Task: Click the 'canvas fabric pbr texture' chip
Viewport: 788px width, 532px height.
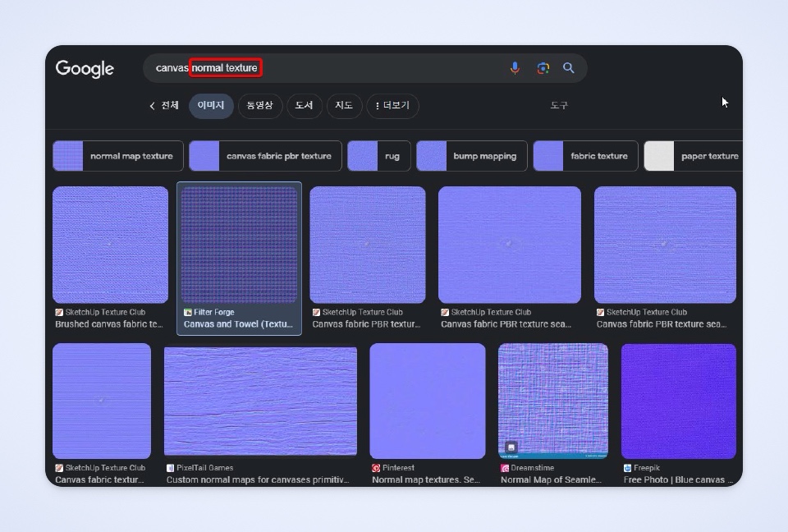Action: 265,156
